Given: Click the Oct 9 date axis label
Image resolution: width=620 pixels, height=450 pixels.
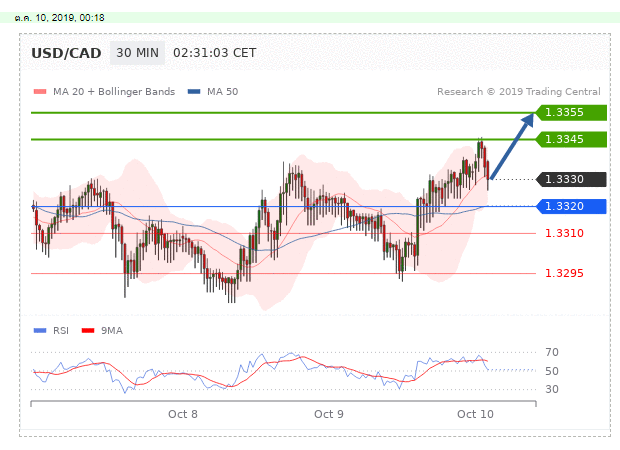Looking at the screenshot, I should coord(329,414).
